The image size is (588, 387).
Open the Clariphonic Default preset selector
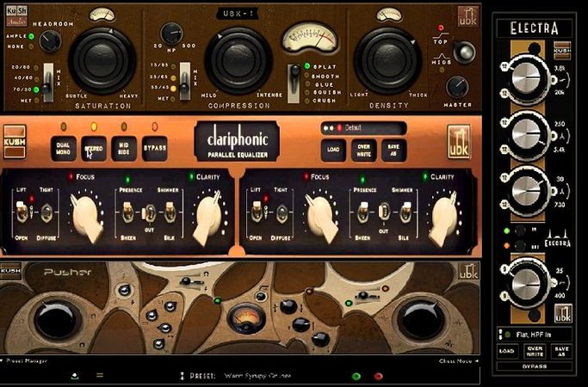tap(370, 127)
